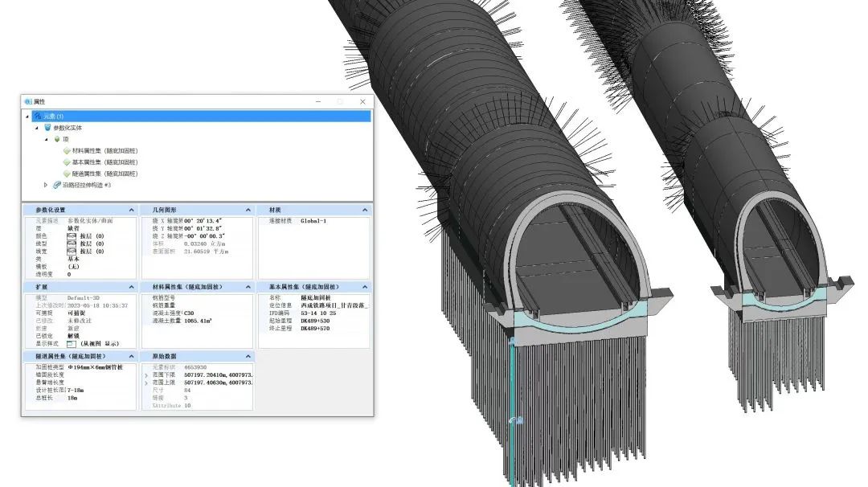Click the 显示样式 view icon in 扩展
The width and height of the screenshot is (868, 487).
click(x=72, y=344)
